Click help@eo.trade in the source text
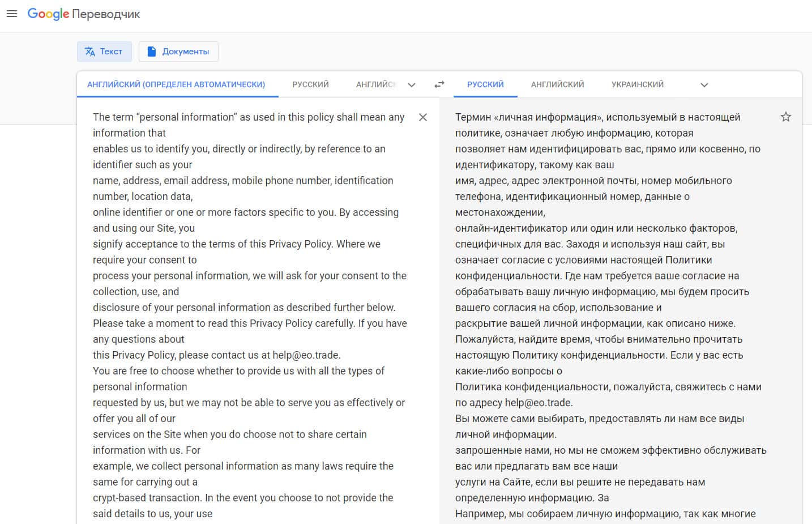The width and height of the screenshot is (812, 524). pyautogui.click(x=306, y=355)
